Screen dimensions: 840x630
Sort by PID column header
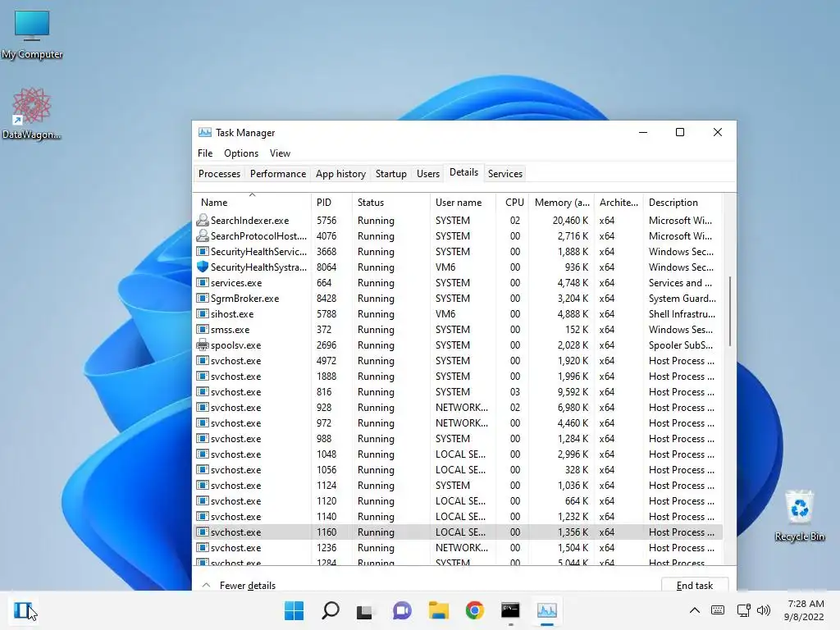(x=331, y=203)
